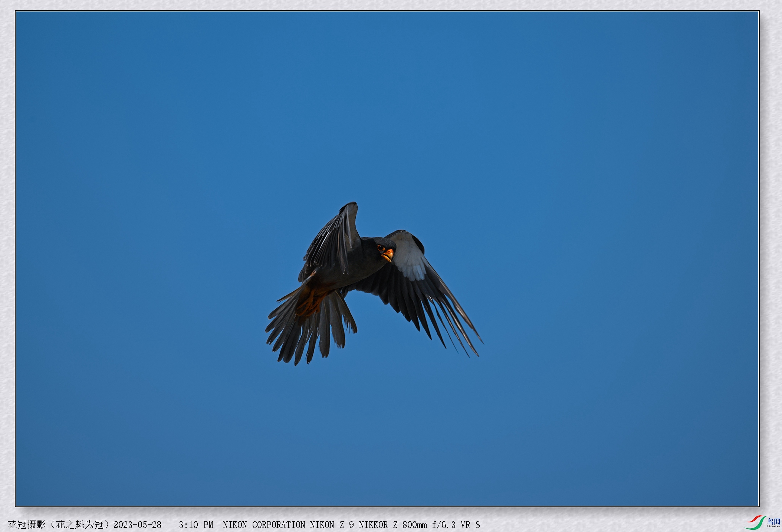Click the 3:10 PM time text

196,525
